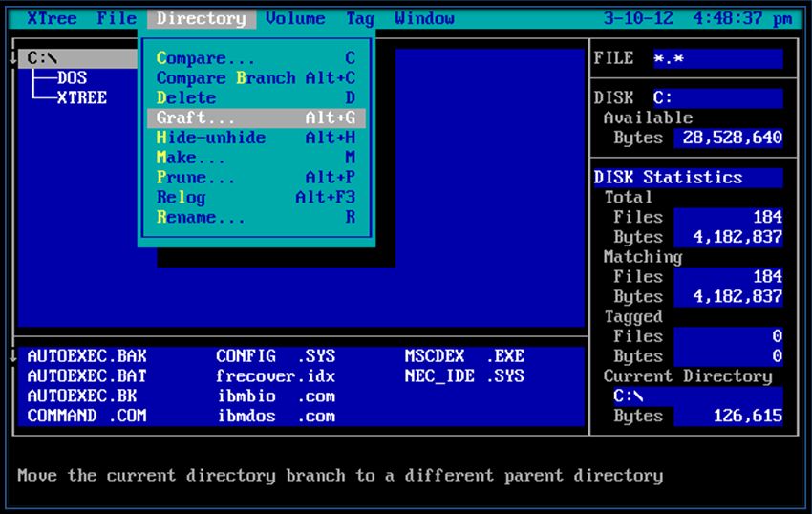Image resolution: width=812 pixels, height=514 pixels.
Task: Click the date 3-10-12
Action: [638, 19]
